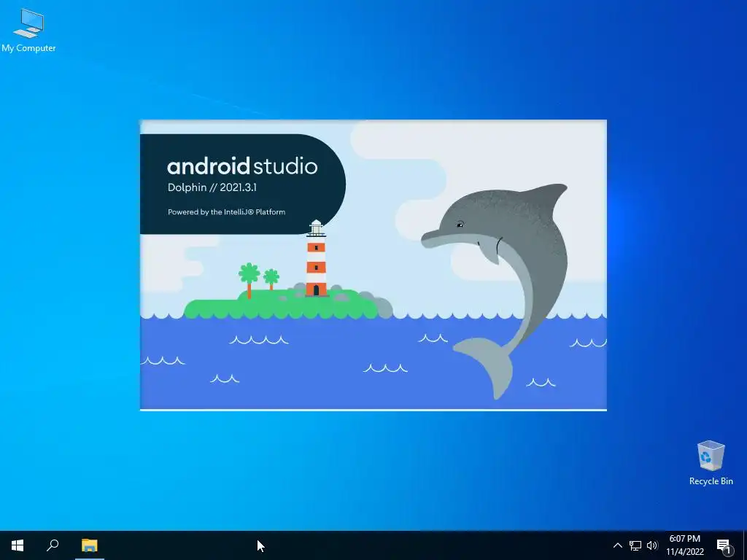Click the Android Studio splash screen
The width and height of the screenshot is (747, 560).
(373, 265)
